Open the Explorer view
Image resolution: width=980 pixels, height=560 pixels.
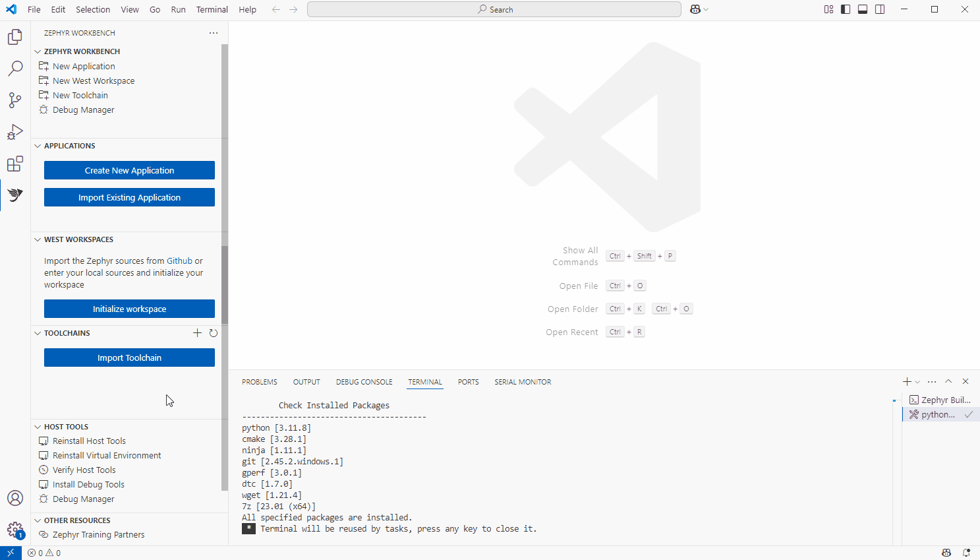[14, 37]
